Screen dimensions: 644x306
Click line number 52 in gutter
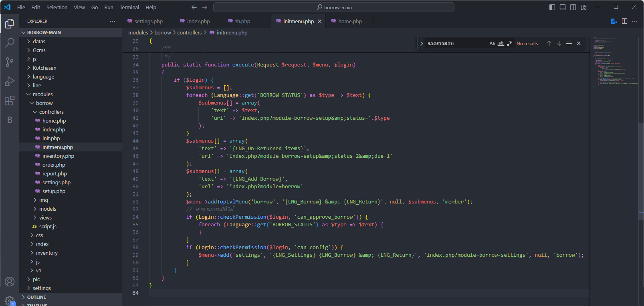[135, 201]
